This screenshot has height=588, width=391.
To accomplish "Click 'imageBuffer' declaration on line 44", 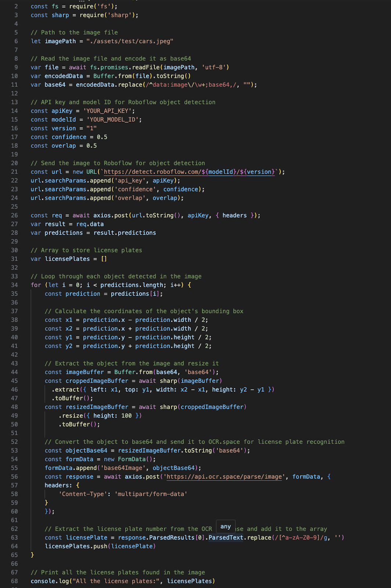I will click(85, 372).
